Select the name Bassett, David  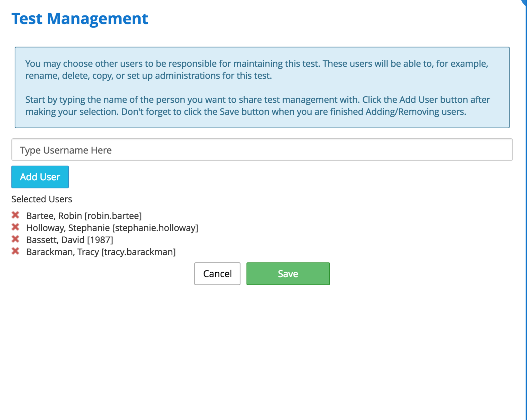[x=55, y=240]
